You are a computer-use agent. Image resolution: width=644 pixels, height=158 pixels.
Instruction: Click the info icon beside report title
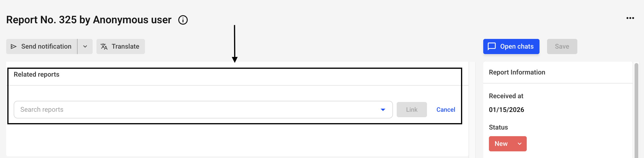183,20
